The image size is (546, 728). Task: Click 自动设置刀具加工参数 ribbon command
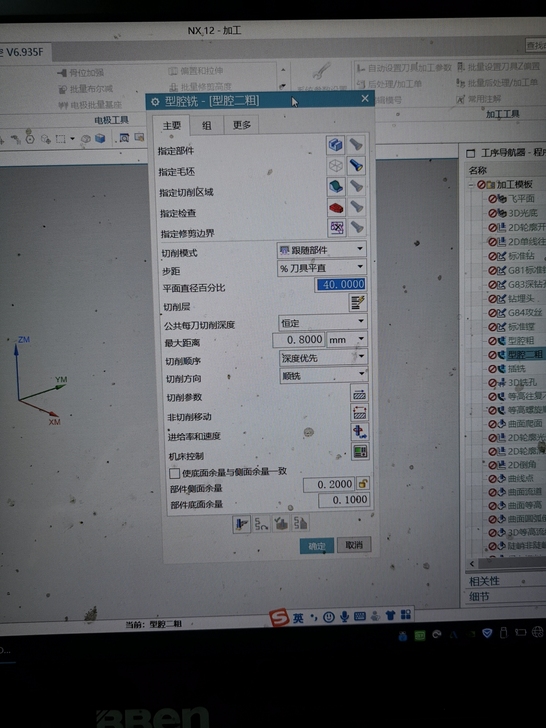pos(404,68)
